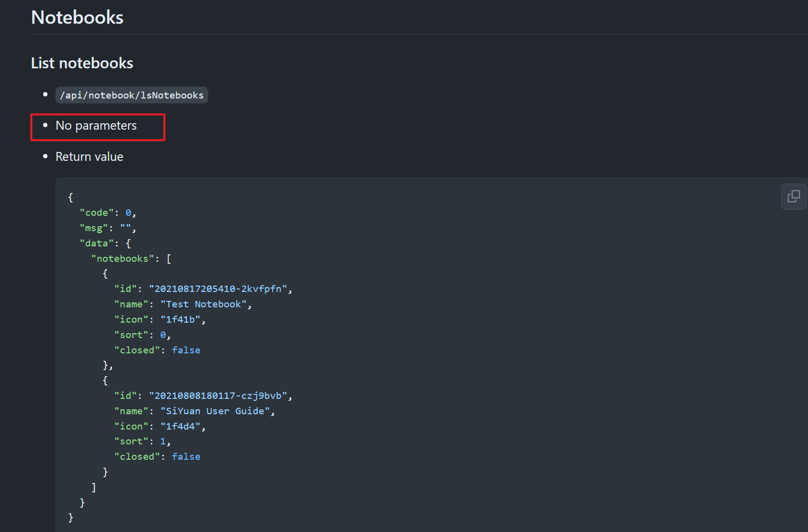The width and height of the screenshot is (808, 532).
Task: Select the Test Notebook name value
Action: 204,304
